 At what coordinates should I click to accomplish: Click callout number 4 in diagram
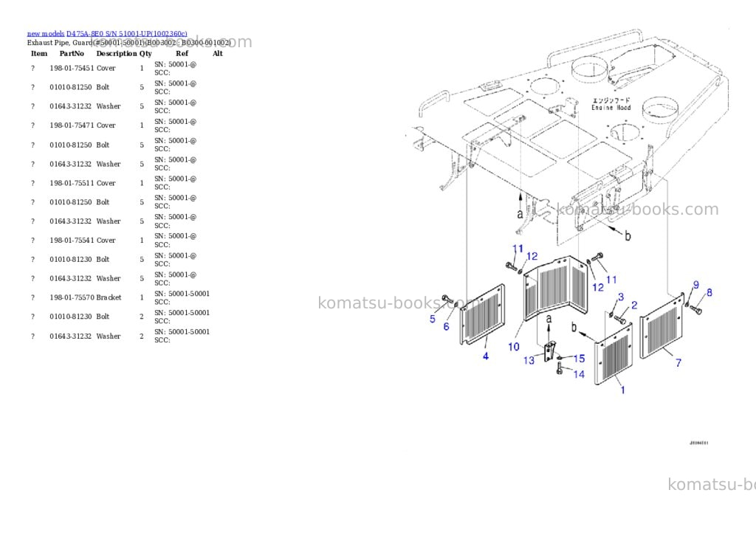tap(486, 356)
